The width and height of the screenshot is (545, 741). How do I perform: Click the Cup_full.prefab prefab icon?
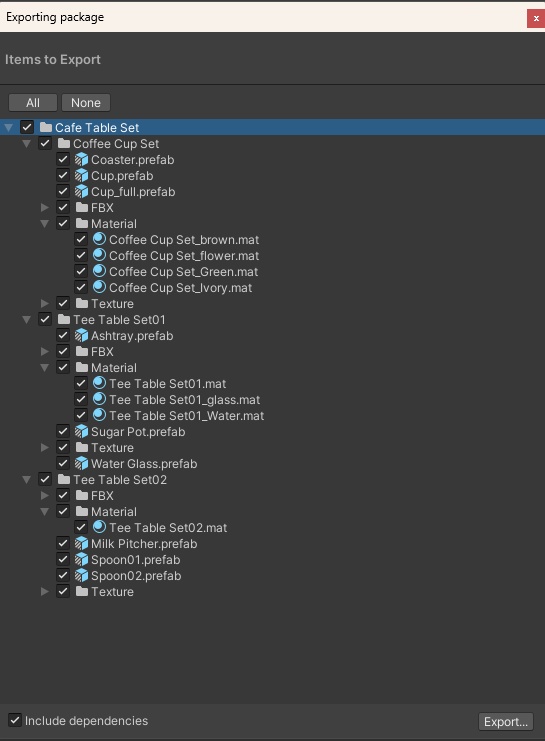point(81,191)
